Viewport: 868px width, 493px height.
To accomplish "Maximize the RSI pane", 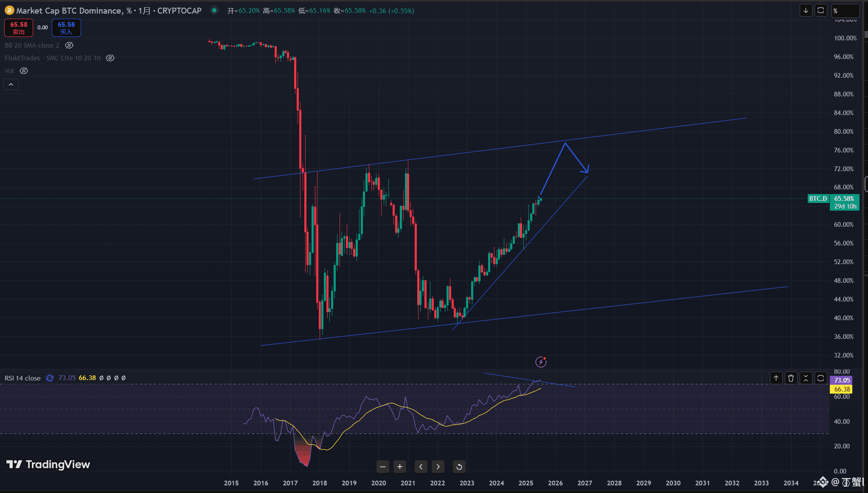I will (820, 378).
